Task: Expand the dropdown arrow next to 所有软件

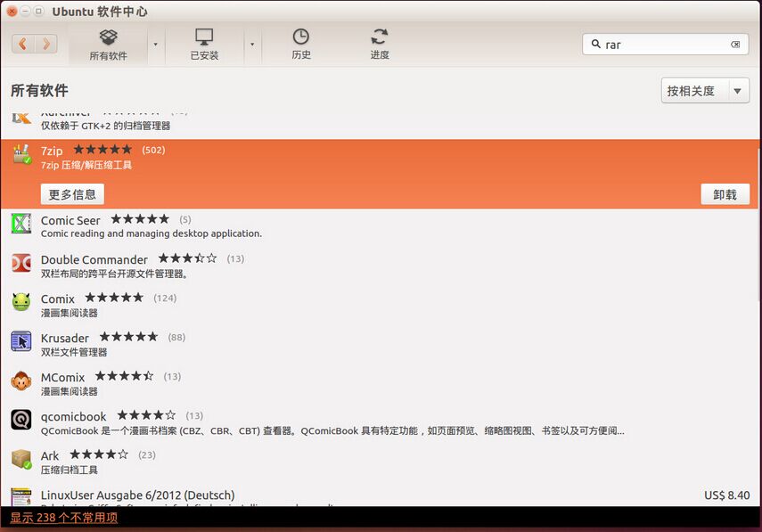Action: (155, 45)
